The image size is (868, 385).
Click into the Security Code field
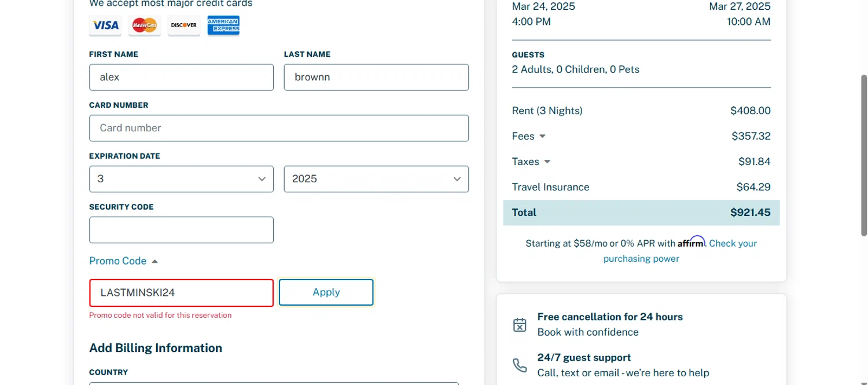click(181, 230)
